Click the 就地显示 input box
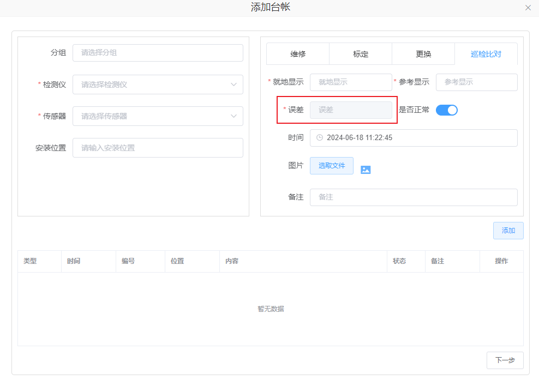This screenshot has height=392, width=539. point(350,82)
